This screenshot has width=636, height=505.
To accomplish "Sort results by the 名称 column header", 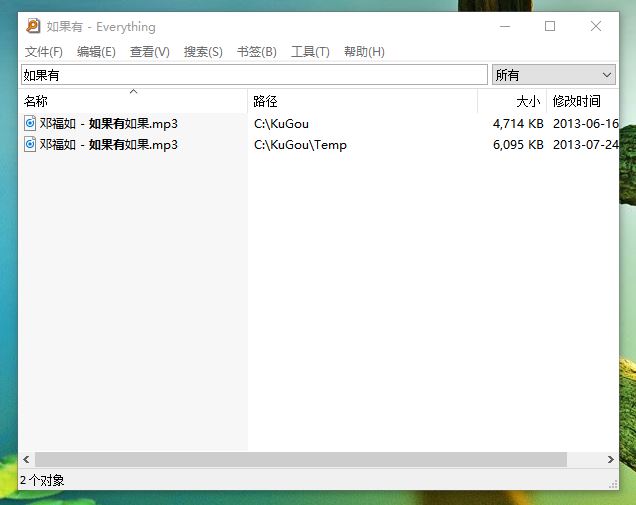I will [x=36, y=102].
